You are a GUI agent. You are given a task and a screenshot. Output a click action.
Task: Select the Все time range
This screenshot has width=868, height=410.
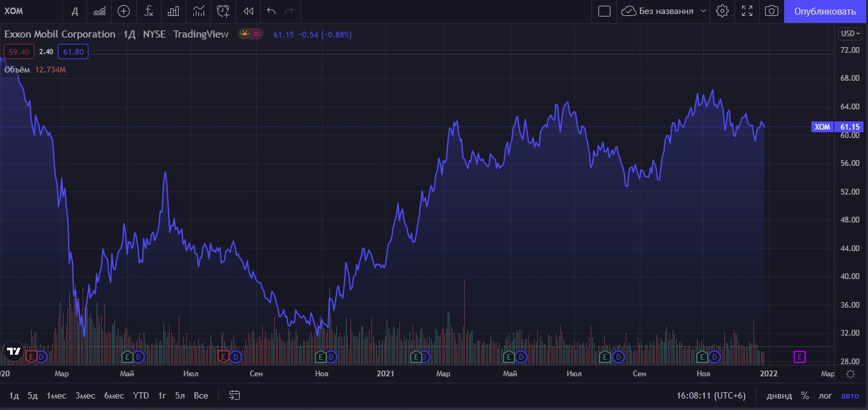pos(201,395)
